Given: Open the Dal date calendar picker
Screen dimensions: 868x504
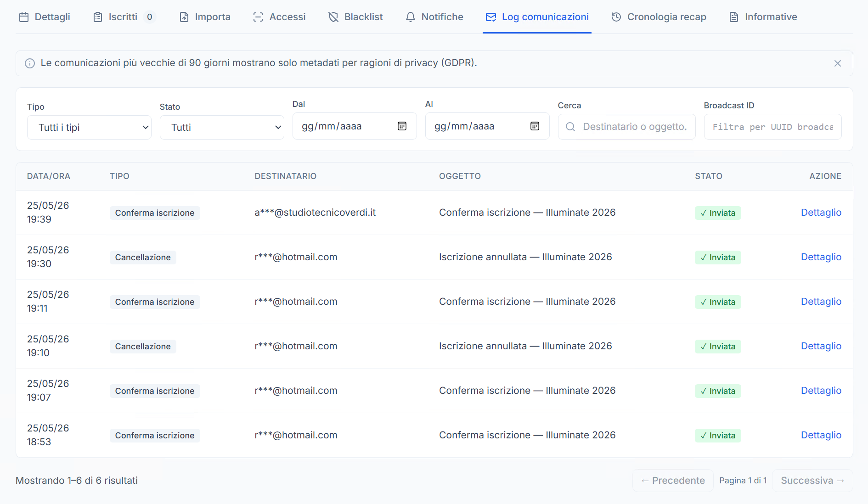Looking at the screenshot, I should 402,126.
